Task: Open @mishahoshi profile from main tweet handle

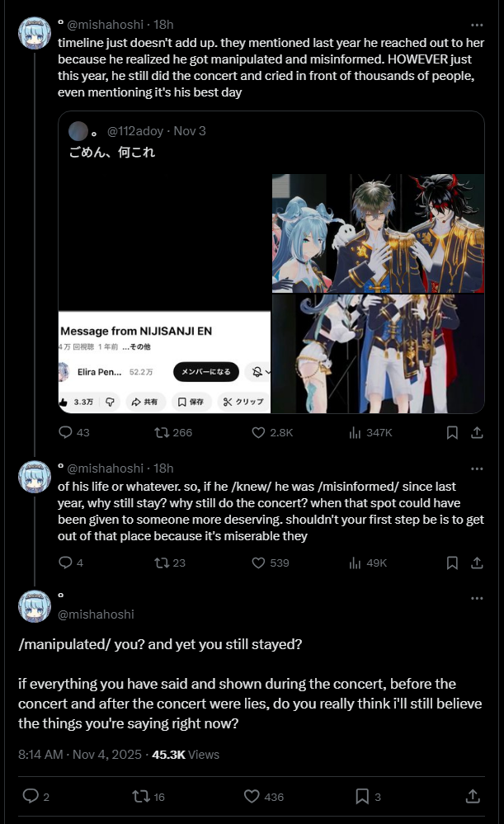Action: click(x=96, y=614)
